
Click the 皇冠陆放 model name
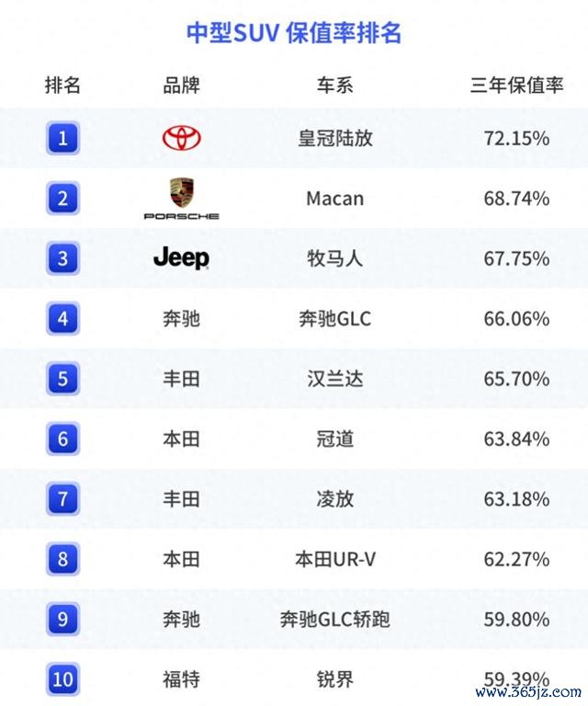coord(335,138)
